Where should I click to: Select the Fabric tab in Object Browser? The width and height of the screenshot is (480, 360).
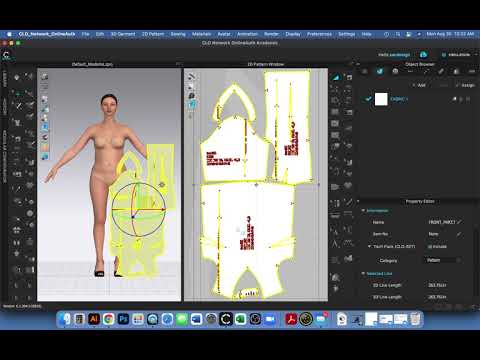(380, 71)
